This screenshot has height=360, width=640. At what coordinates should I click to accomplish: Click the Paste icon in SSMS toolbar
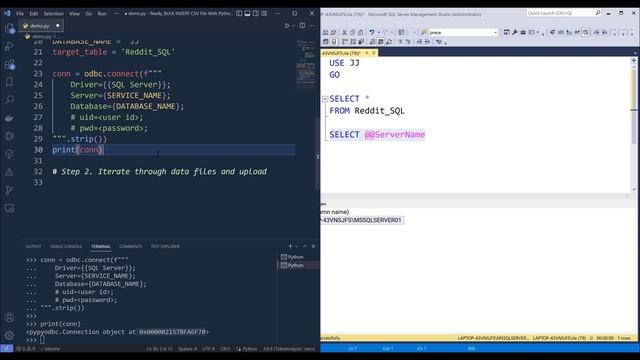(x=361, y=32)
